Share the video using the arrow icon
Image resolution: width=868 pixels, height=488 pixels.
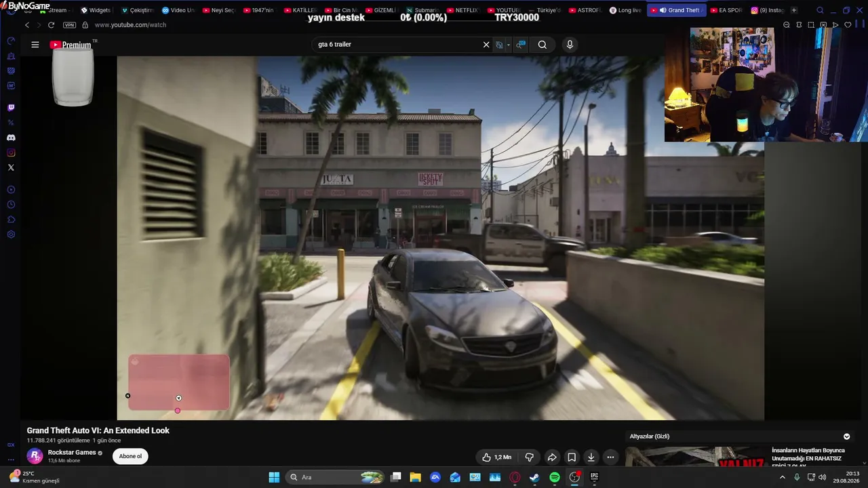tap(552, 457)
